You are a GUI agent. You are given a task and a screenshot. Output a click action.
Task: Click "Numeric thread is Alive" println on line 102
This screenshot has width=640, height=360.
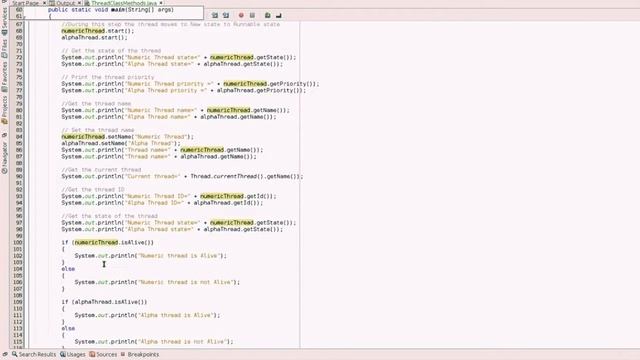(x=150, y=256)
